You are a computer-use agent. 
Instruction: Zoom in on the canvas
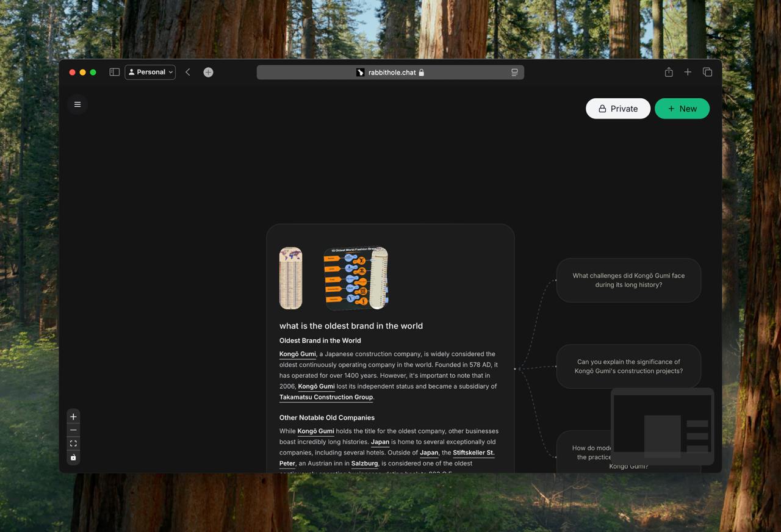[73, 417]
